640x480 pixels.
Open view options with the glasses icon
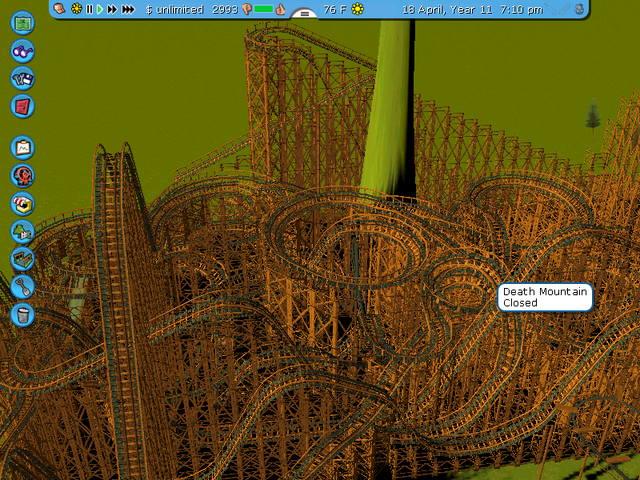[x=22, y=51]
